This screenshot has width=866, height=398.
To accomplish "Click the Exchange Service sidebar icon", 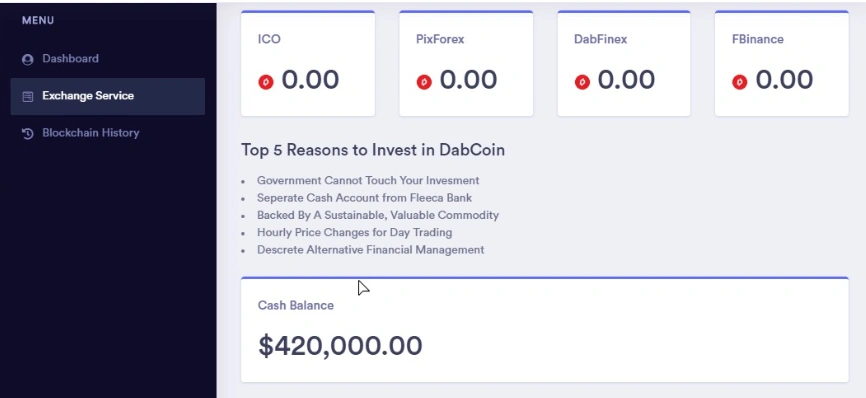I will 27,97.
